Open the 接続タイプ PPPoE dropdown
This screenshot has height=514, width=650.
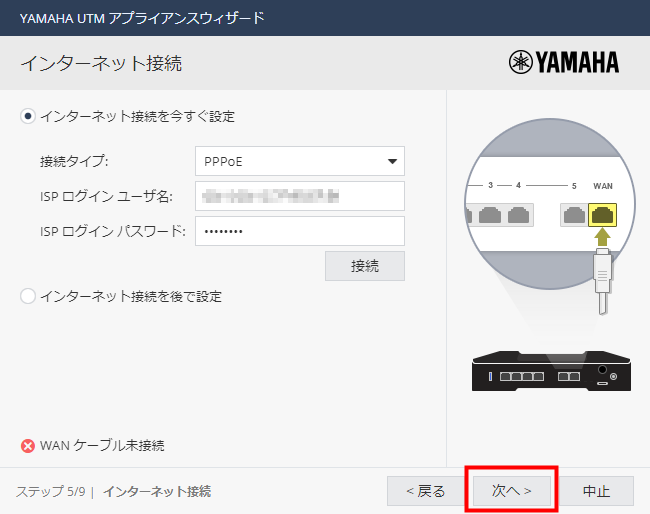(299, 161)
